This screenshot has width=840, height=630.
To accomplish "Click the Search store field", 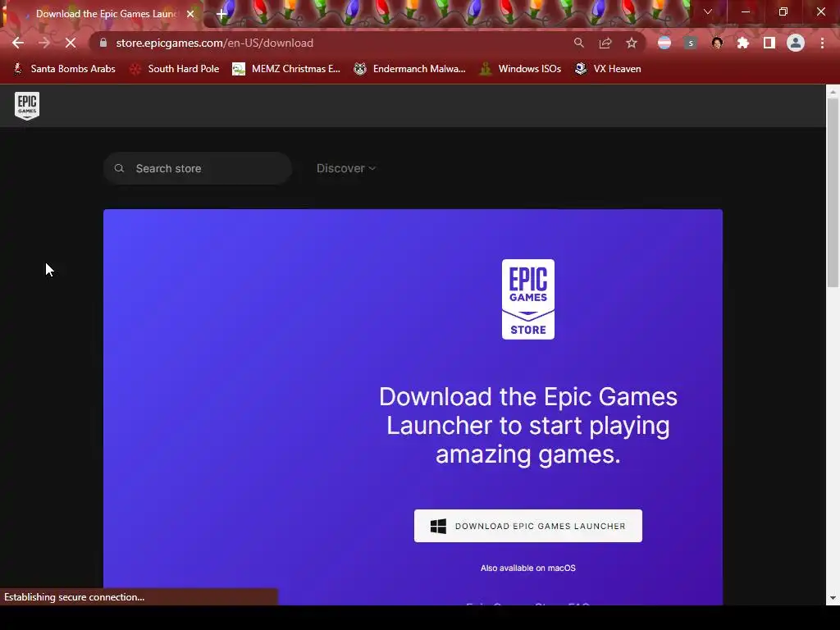I will [198, 168].
